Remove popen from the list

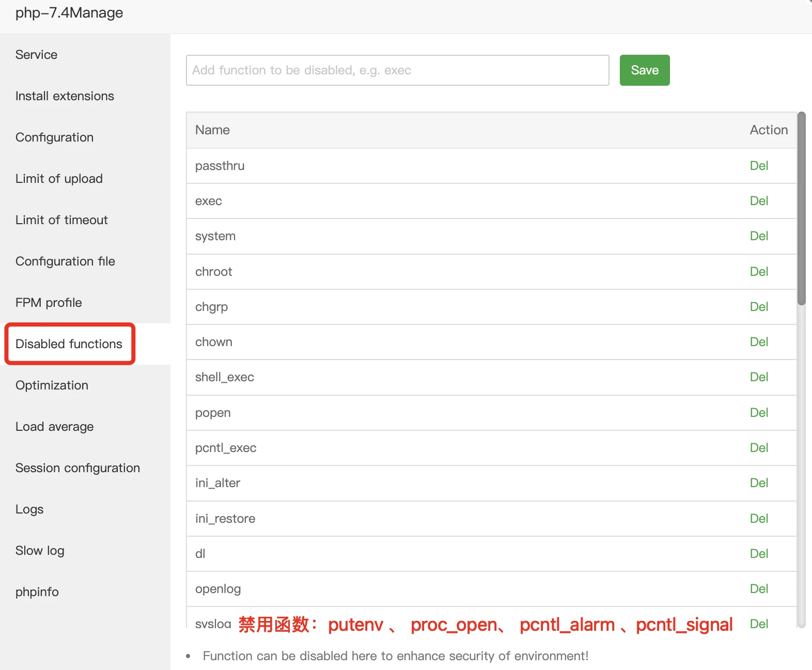[x=759, y=413]
